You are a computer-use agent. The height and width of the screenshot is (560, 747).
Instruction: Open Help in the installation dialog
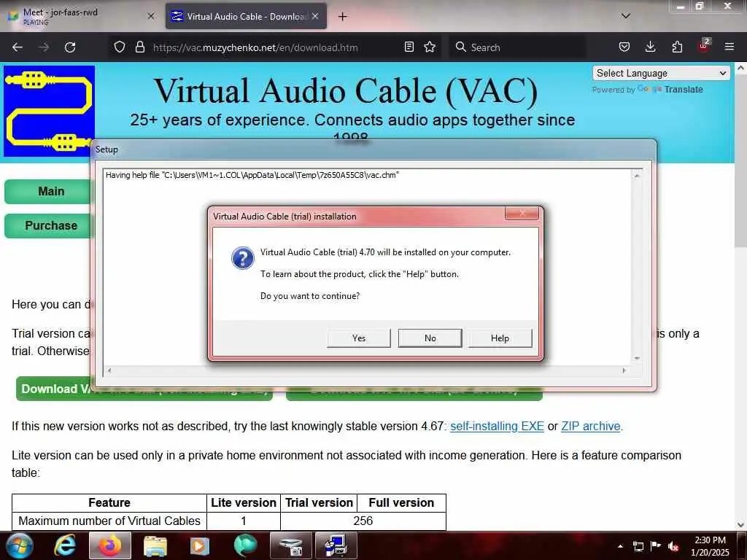tap(500, 338)
